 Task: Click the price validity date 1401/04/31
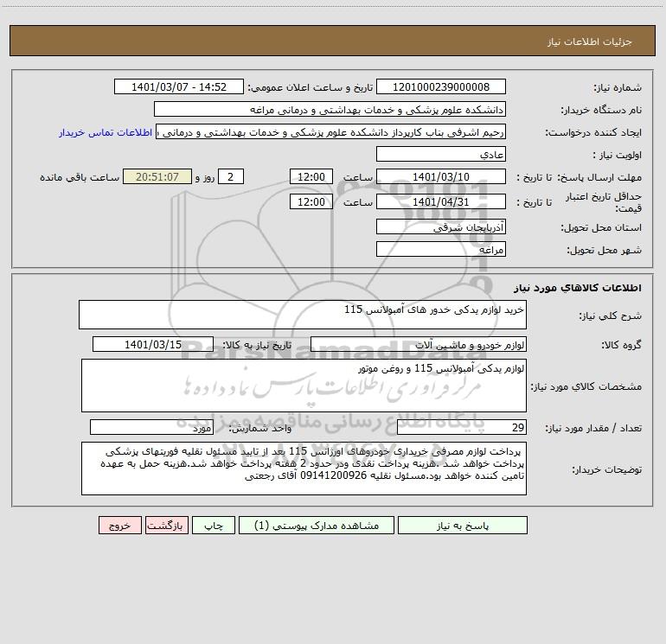coord(441,202)
